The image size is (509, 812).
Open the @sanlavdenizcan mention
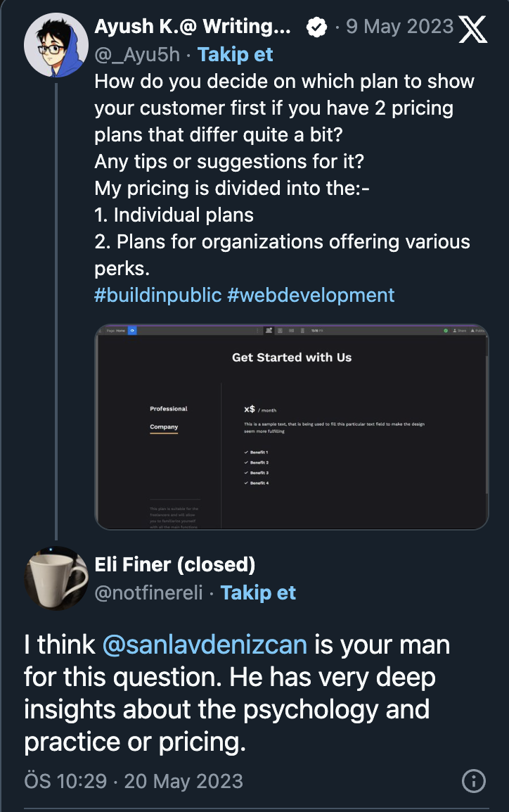[x=205, y=645]
